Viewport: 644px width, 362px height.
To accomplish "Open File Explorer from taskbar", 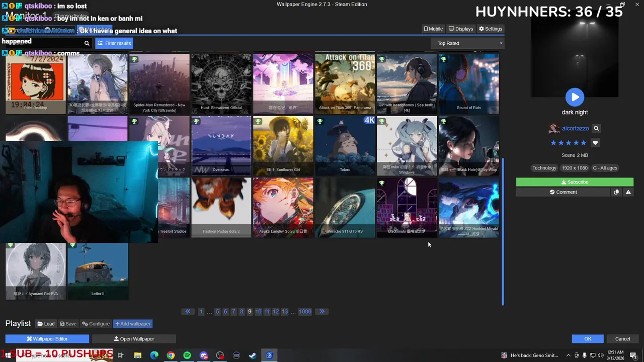I will pyautogui.click(x=137, y=355).
